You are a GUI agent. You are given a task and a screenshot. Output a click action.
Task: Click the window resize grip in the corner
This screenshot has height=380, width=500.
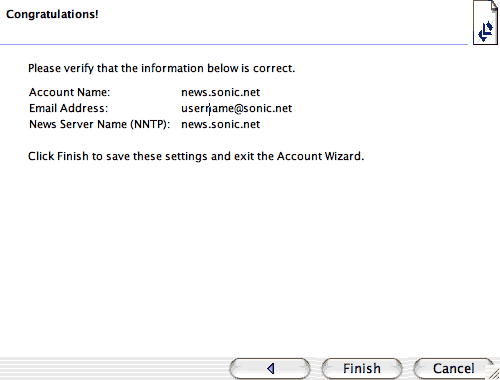point(494,374)
